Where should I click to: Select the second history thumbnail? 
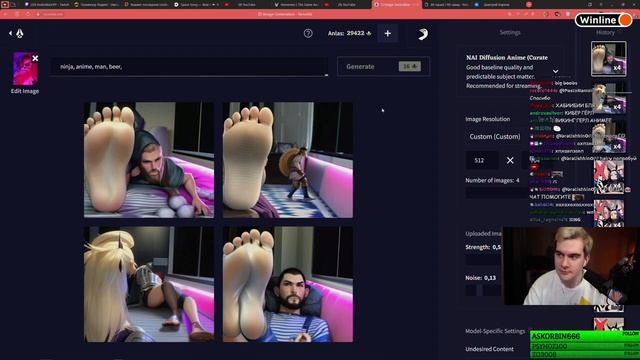click(608, 98)
